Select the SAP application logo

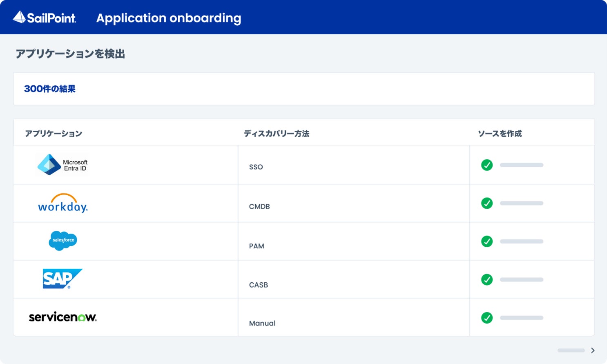point(62,279)
